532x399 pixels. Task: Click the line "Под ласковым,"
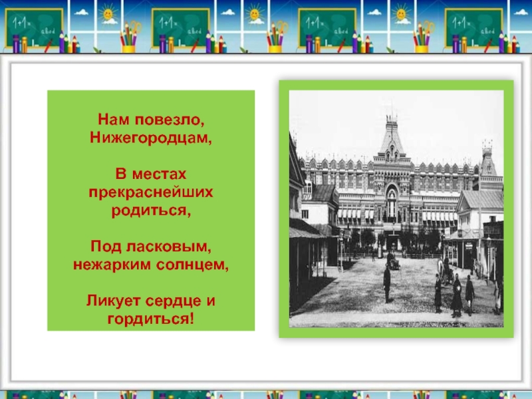[x=150, y=247]
